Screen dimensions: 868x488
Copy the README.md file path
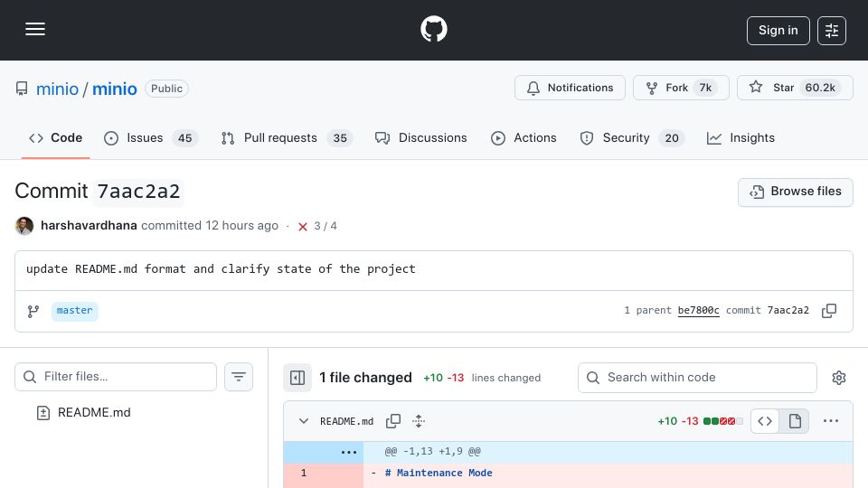(x=393, y=421)
